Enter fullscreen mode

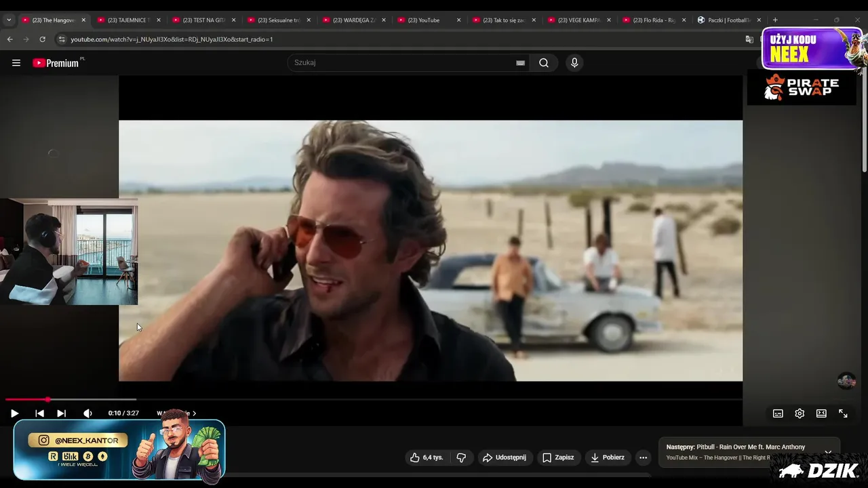(x=843, y=413)
